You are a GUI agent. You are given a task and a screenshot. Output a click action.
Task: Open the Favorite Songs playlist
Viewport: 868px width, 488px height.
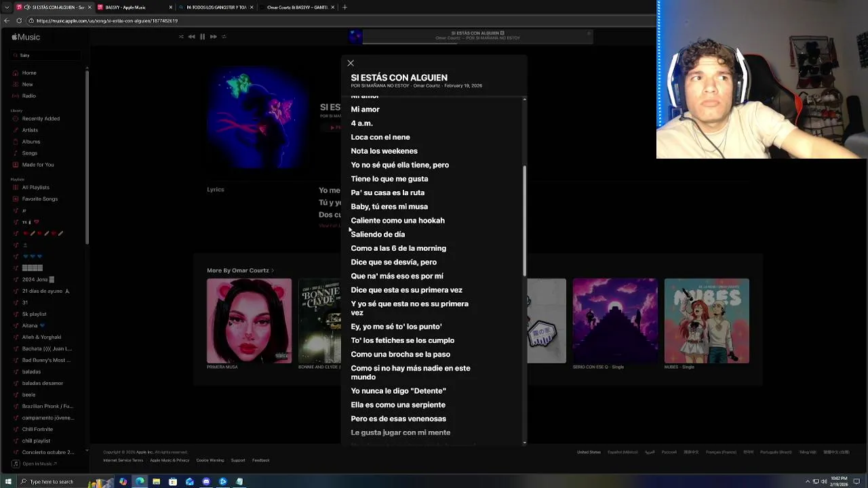point(40,199)
